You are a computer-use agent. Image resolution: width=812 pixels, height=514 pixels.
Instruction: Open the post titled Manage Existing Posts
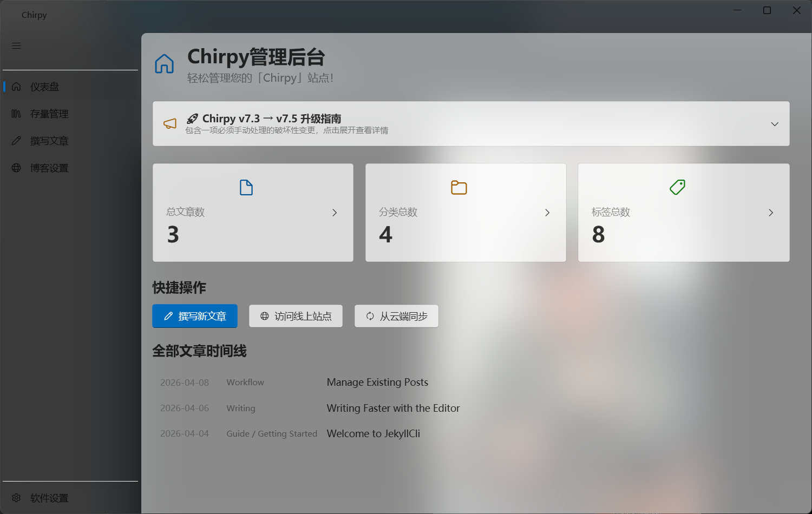pyautogui.click(x=377, y=382)
